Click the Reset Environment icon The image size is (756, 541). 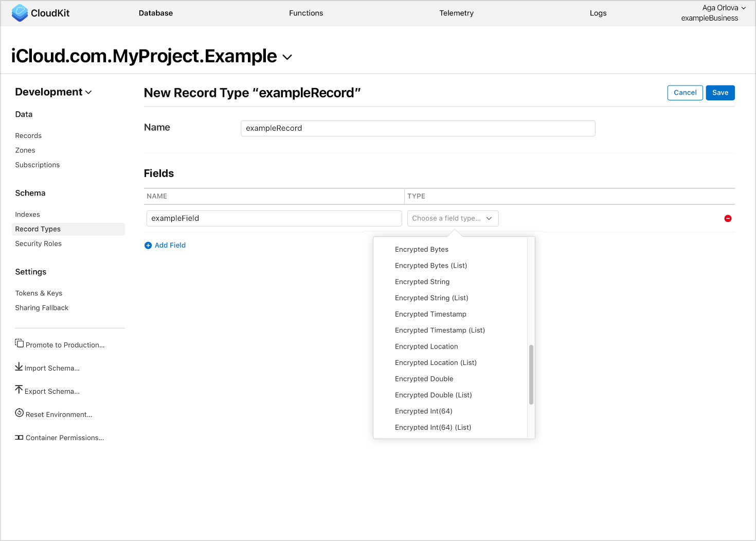19,413
